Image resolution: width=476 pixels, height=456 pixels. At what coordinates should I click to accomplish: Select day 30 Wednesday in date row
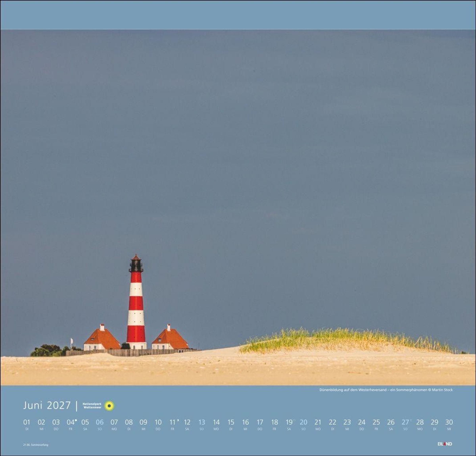[x=449, y=423]
